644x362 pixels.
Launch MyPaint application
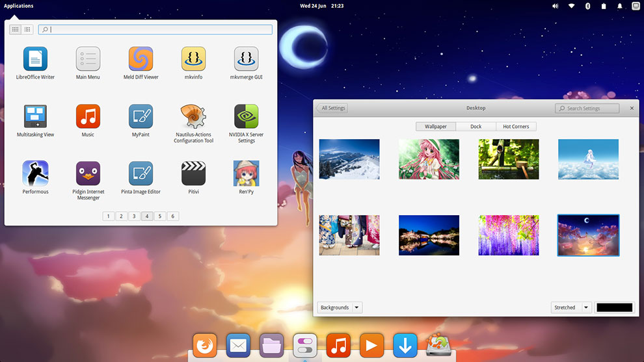coord(141,117)
